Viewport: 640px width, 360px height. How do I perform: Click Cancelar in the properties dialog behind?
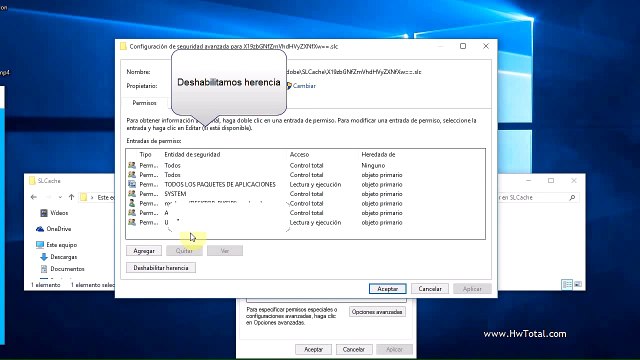(x=353, y=349)
